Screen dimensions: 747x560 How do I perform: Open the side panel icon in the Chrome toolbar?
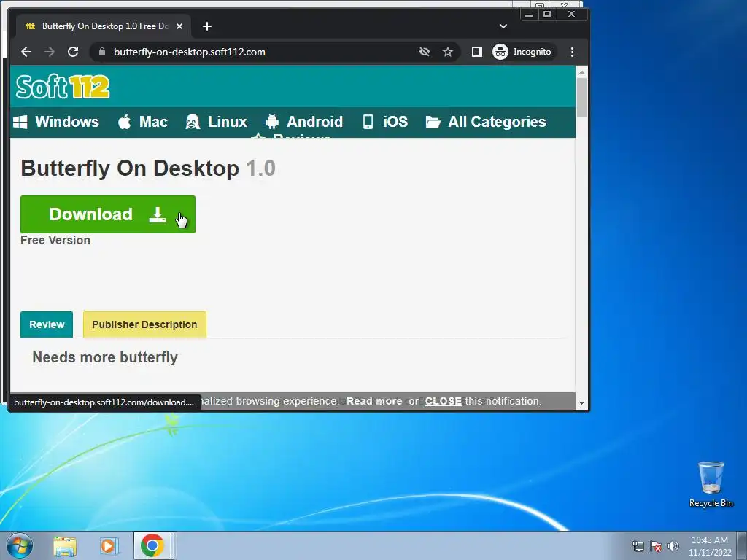click(476, 52)
